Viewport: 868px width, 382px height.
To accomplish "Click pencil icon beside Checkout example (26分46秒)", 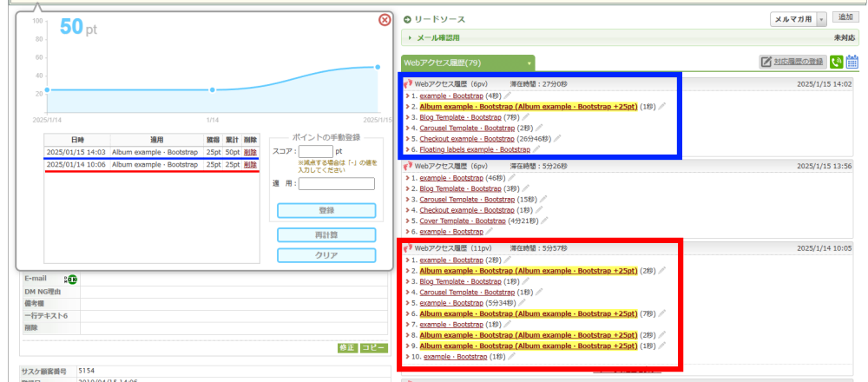I will pyautogui.click(x=558, y=138).
